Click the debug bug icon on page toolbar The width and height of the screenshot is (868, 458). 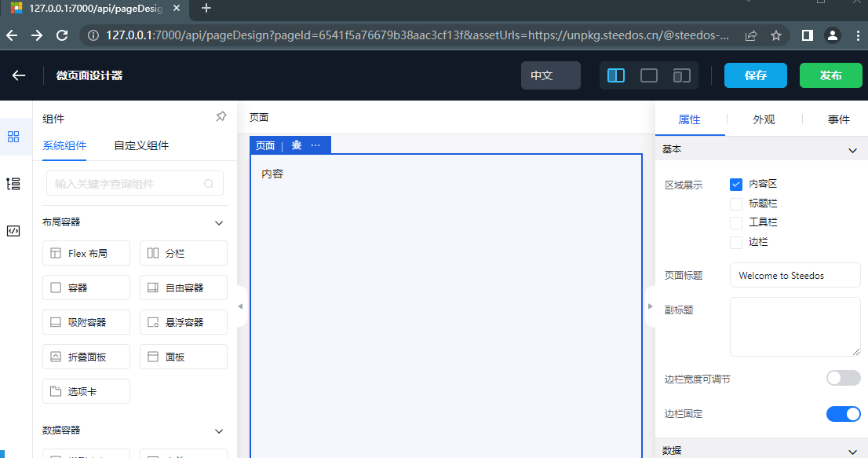pyautogui.click(x=296, y=145)
